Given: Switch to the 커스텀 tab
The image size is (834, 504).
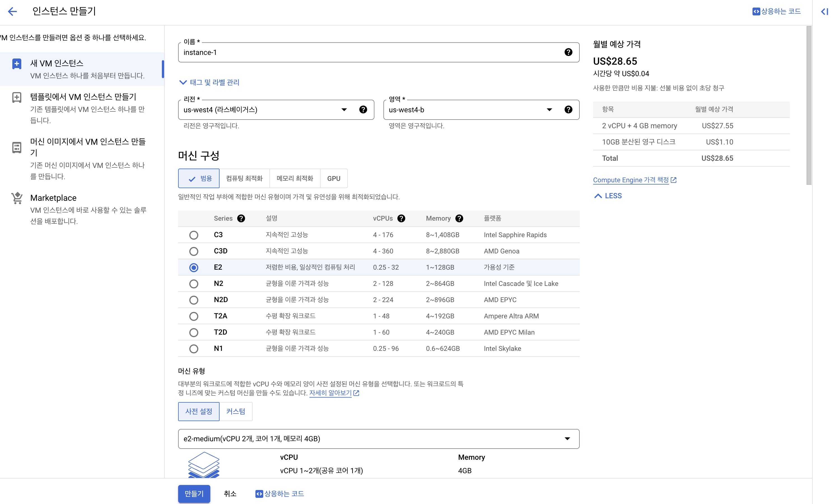Looking at the screenshot, I should [x=236, y=411].
